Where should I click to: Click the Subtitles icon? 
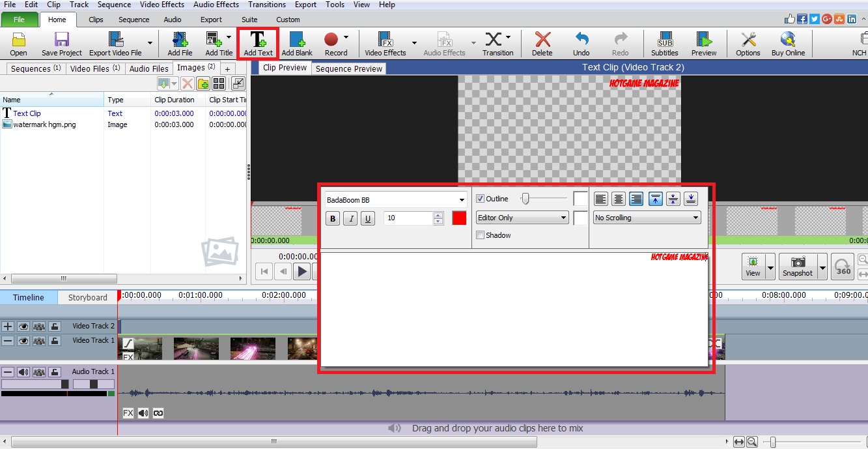[x=665, y=43]
